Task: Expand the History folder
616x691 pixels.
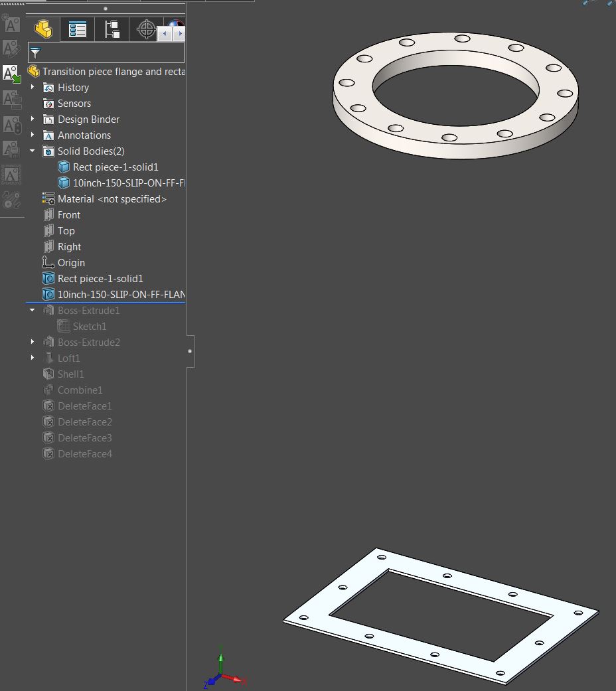Action: point(32,87)
